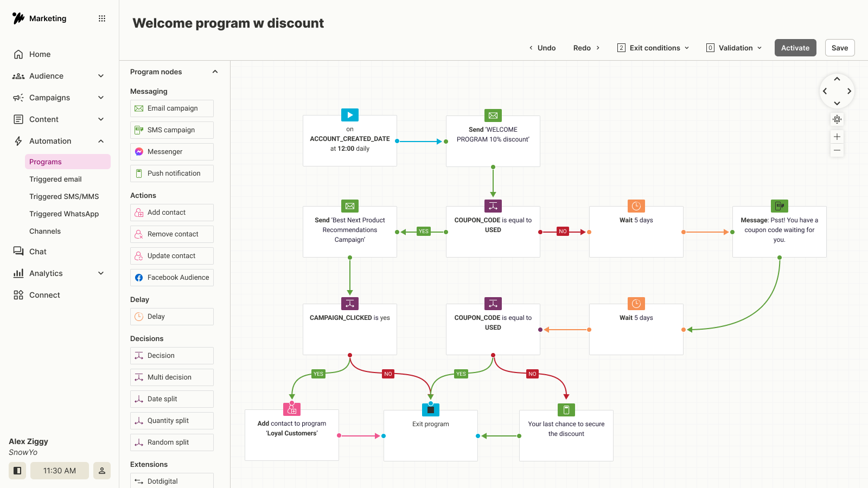Select the ACCOUNT_CREATED_DATE start node
This screenshot has width=868, height=488.
pos(350,140)
